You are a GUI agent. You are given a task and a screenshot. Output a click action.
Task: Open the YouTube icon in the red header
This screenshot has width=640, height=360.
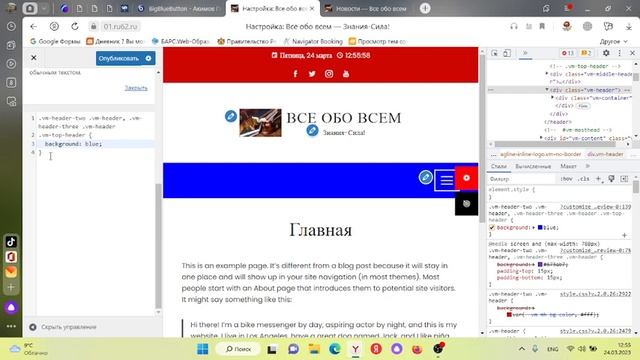tap(346, 74)
